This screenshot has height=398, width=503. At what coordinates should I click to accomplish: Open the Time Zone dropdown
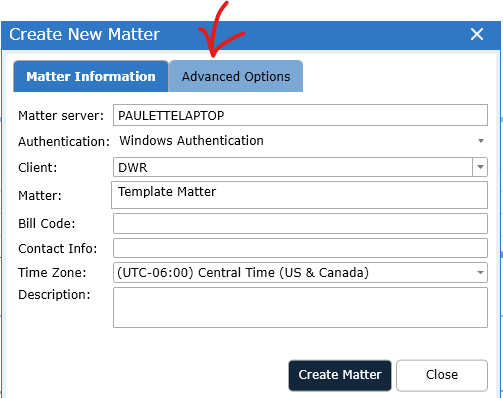[x=300, y=273]
